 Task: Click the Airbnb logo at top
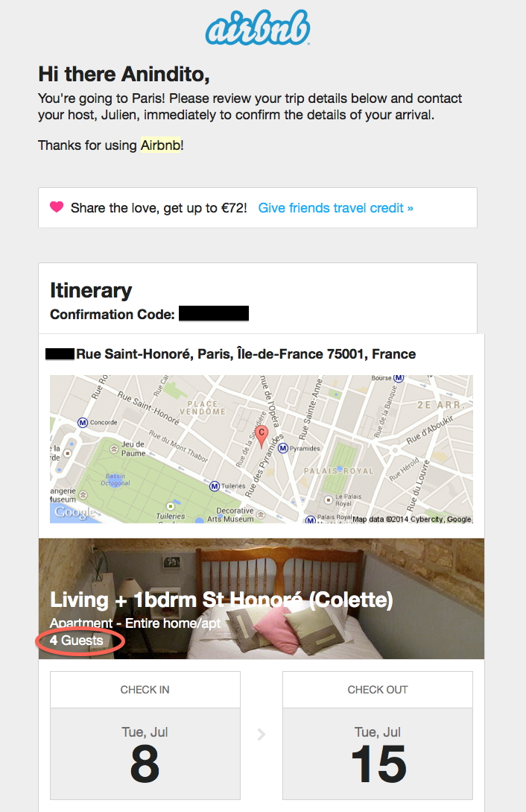pyautogui.click(x=258, y=31)
